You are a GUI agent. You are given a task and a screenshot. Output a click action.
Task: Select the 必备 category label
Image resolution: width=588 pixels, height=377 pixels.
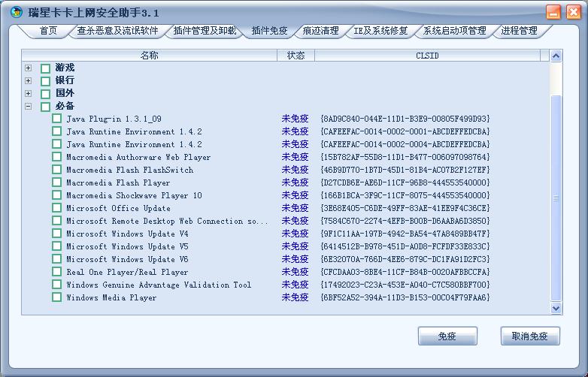coord(65,107)
